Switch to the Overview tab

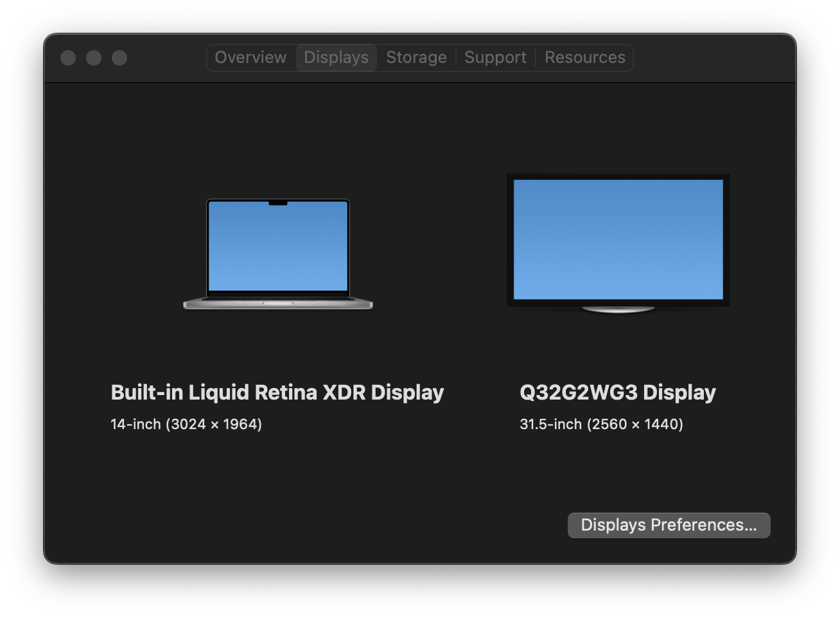(x=250, y=58)
